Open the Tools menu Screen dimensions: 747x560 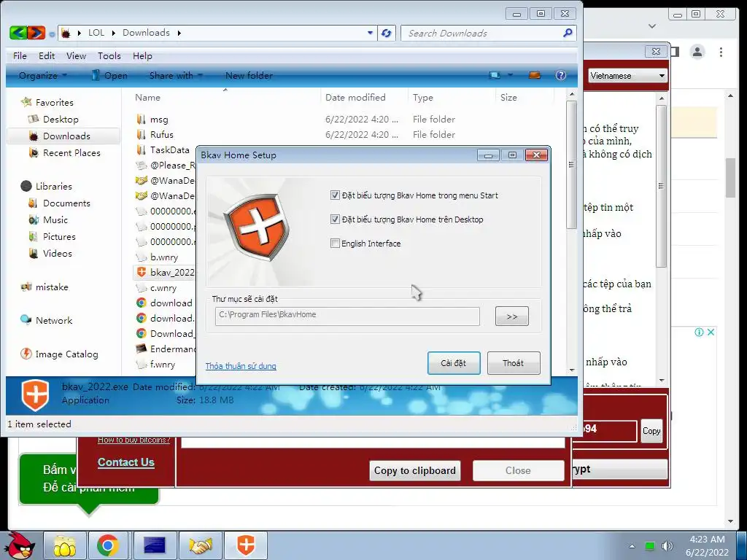pyautogui.click(x=109, y=55)
